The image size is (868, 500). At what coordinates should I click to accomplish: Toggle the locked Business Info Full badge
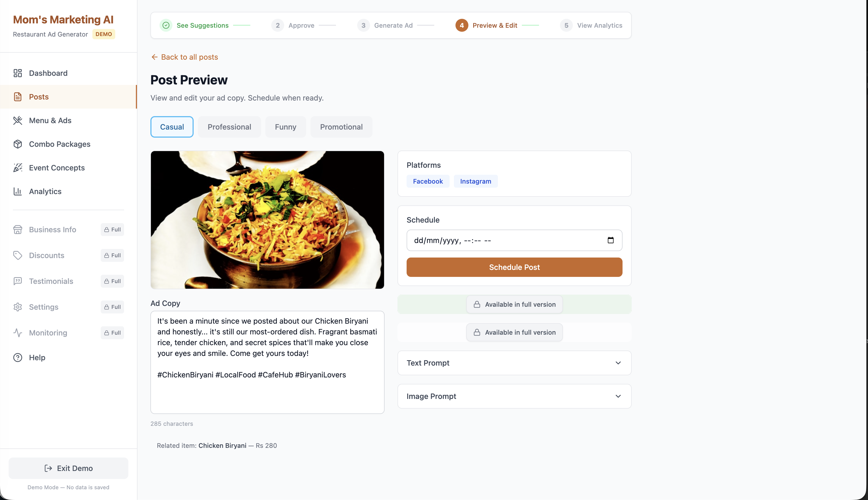pyautogui.click(x=112, y=229)
